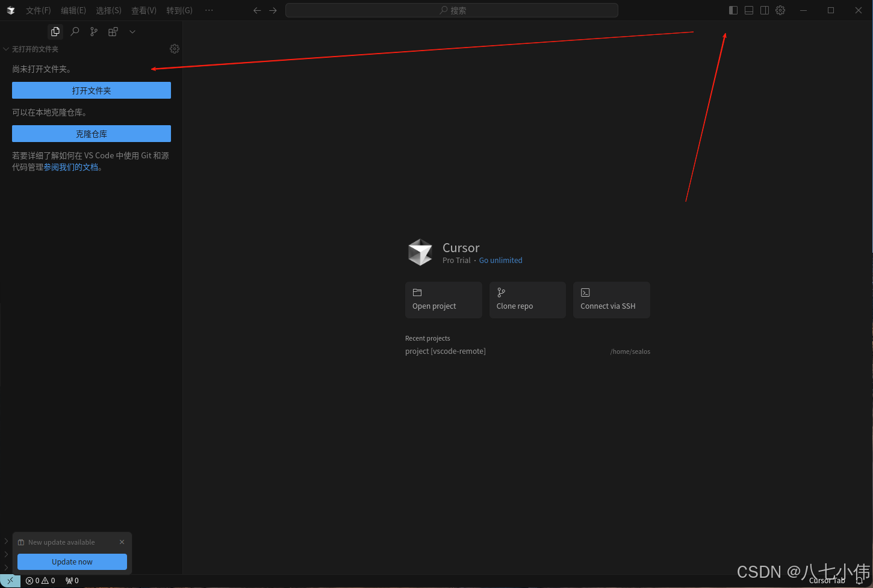Click the folder icon on Open project
The image size is (873, 588).
click(x=417, y=292)
